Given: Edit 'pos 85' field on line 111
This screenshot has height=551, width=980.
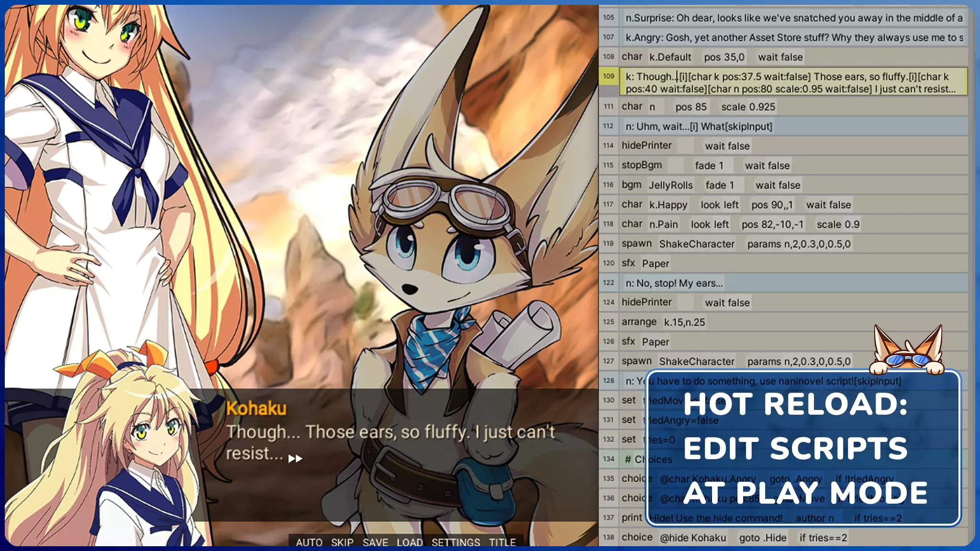Looking at the screenshot, I should point(690,107).
